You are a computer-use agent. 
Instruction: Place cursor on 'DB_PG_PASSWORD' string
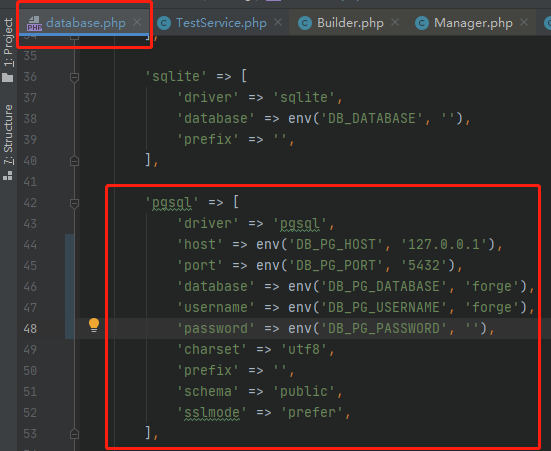(383, 329)
